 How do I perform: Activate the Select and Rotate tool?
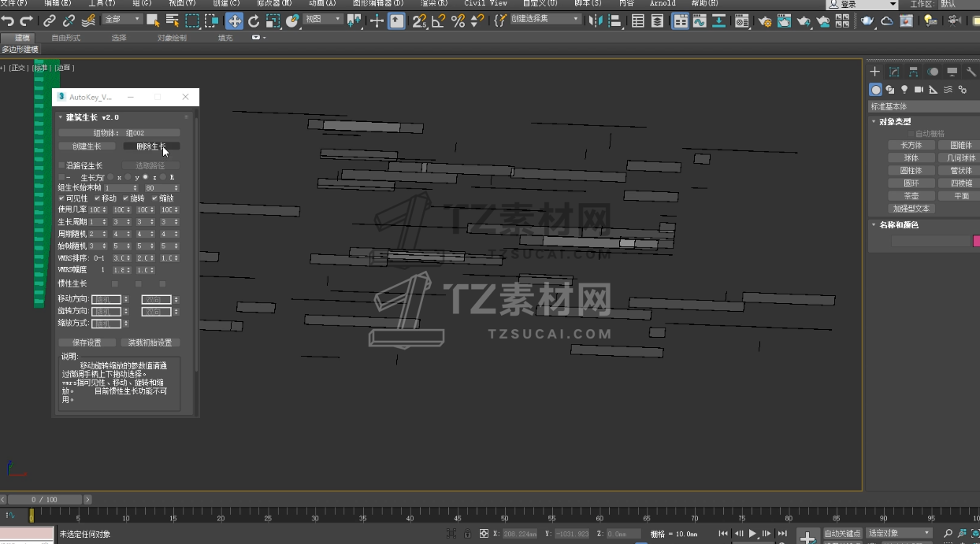click(x=254, y=20)
